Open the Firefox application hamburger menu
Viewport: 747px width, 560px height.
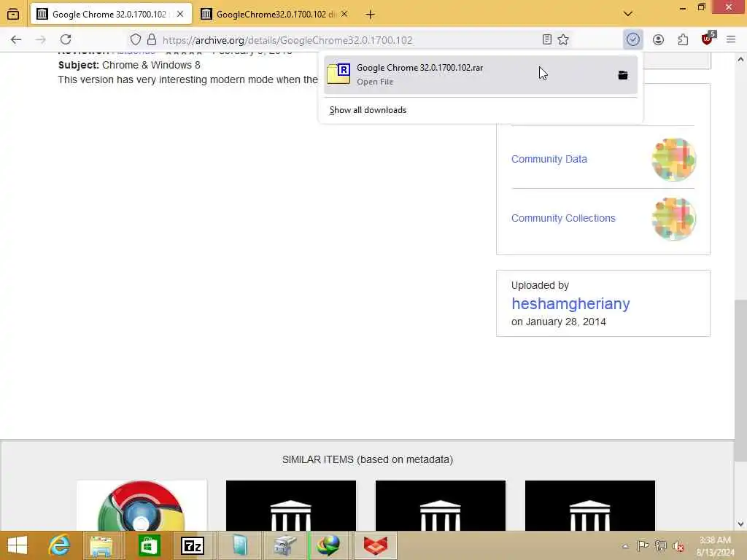[x=731, y=39]
